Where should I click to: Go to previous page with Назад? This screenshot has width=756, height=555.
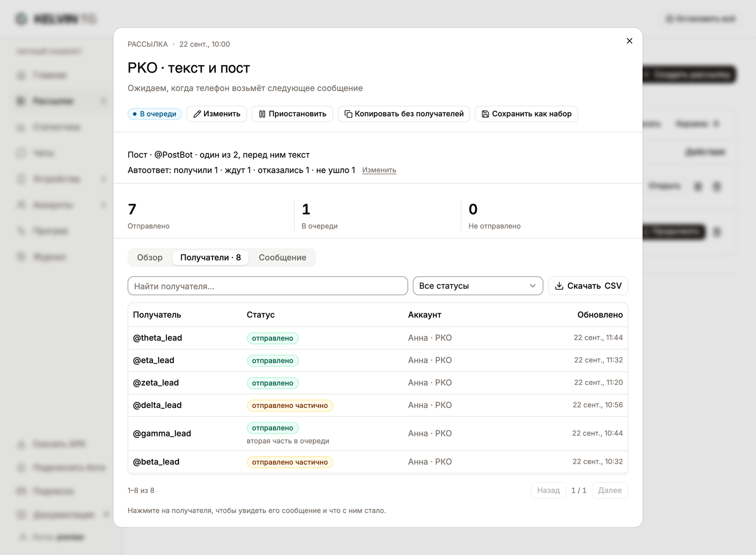pos(549,490)
